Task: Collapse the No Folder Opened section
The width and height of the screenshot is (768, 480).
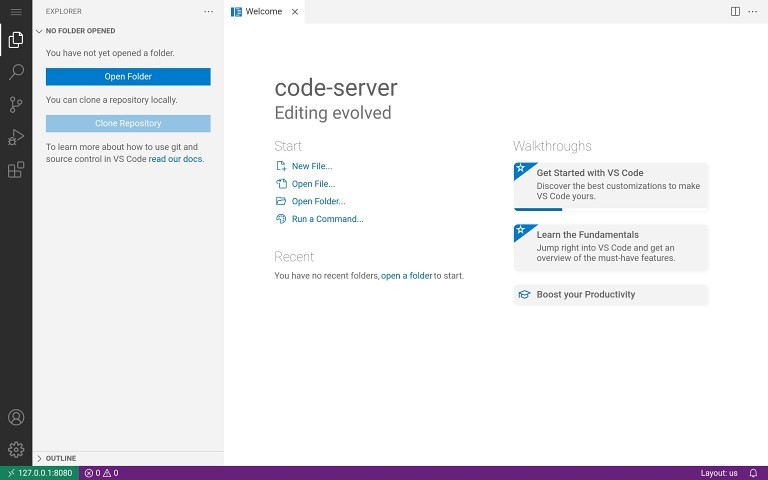Action: tap(80, 31)
